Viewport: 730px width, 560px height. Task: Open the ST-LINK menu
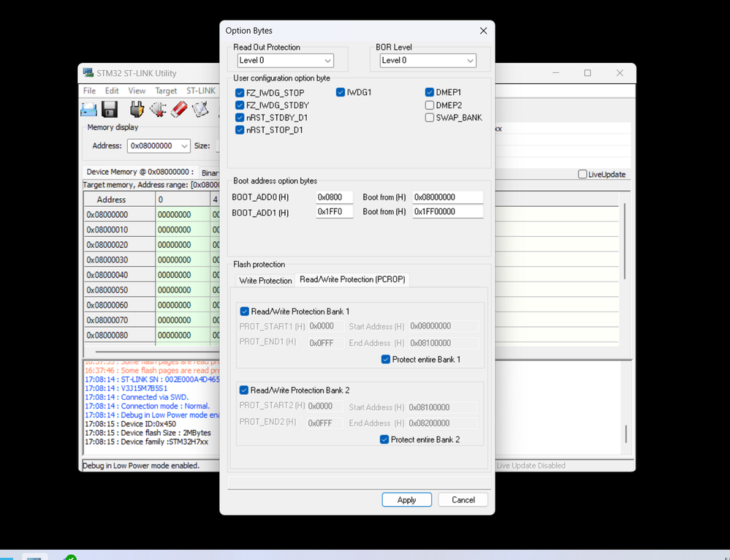(201, 91)
